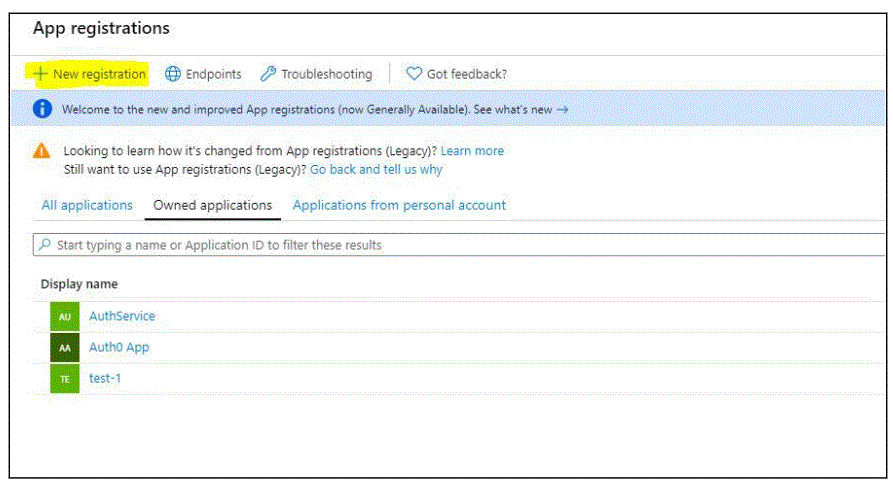
Task: Click the Endpoints globe icon
Action: pos(173,74)
